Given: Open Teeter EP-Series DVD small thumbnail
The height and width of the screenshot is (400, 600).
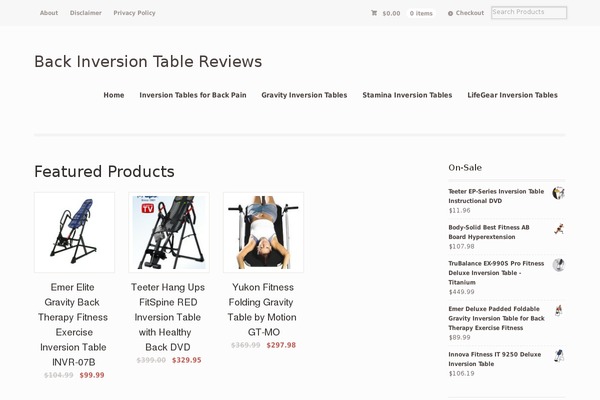Looking at the screenshot, I should tap(559, 193).
